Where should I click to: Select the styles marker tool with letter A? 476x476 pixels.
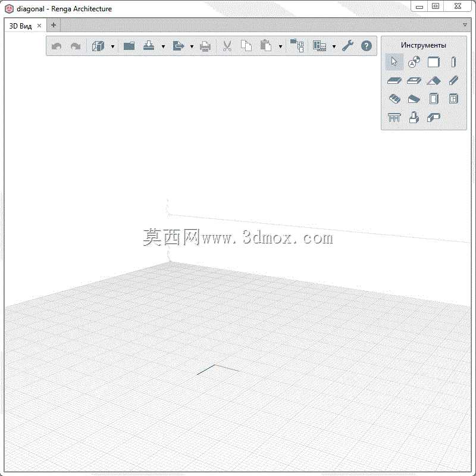click(414, 62)
